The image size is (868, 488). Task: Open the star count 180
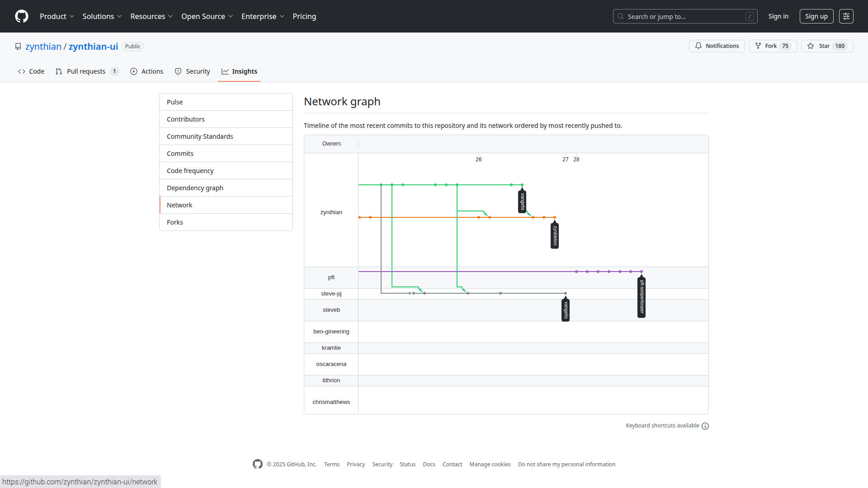click(x=840, y=46)
